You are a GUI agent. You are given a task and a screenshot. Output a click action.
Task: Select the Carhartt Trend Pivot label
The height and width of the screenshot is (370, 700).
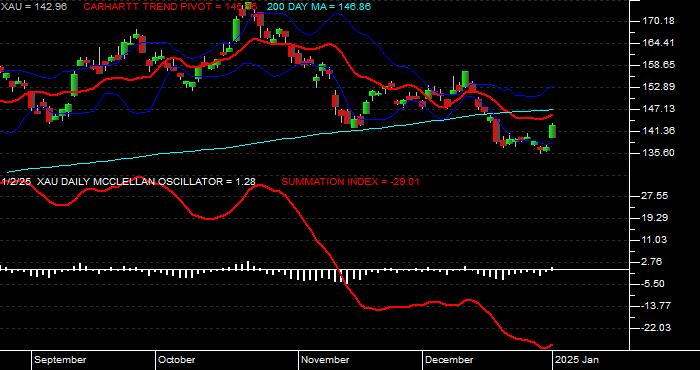tap(170, 7)
